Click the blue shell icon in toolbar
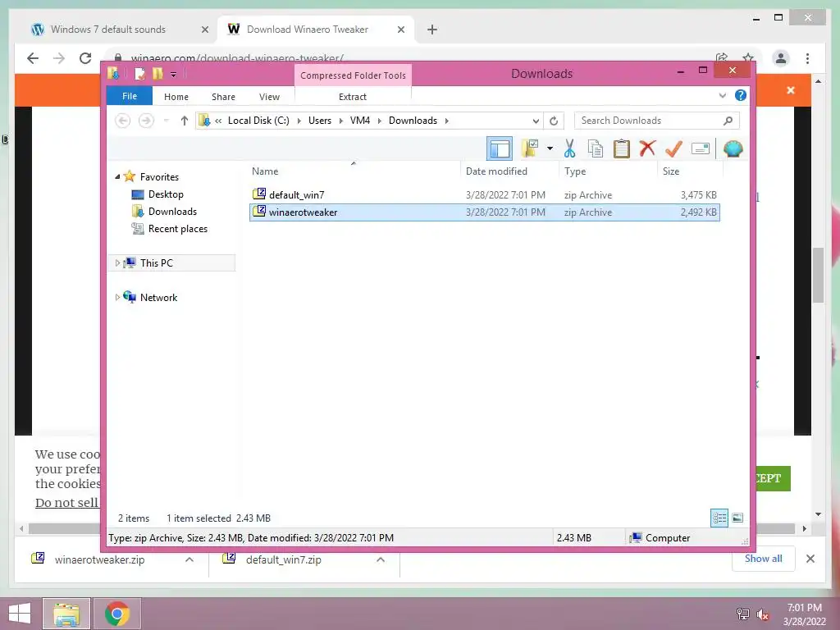Image resolution: width=840 pixels, height=630 pixels. click(x=733, y=148)
